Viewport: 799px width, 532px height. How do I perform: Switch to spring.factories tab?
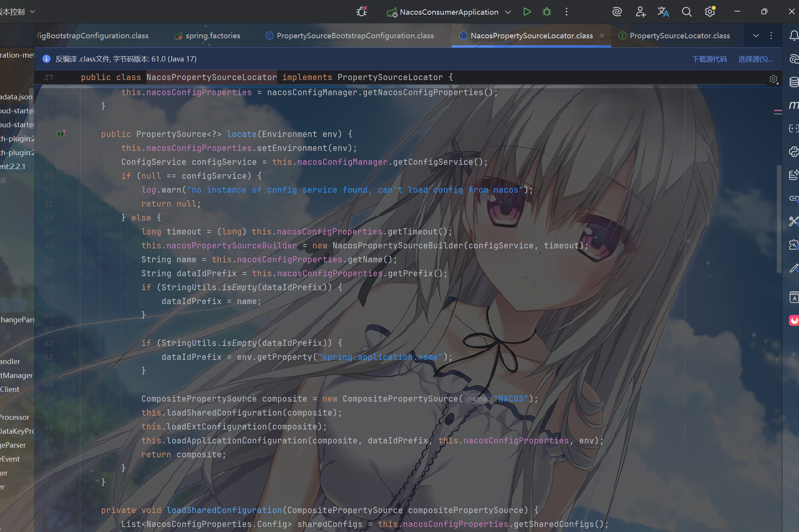coord(207,36)
